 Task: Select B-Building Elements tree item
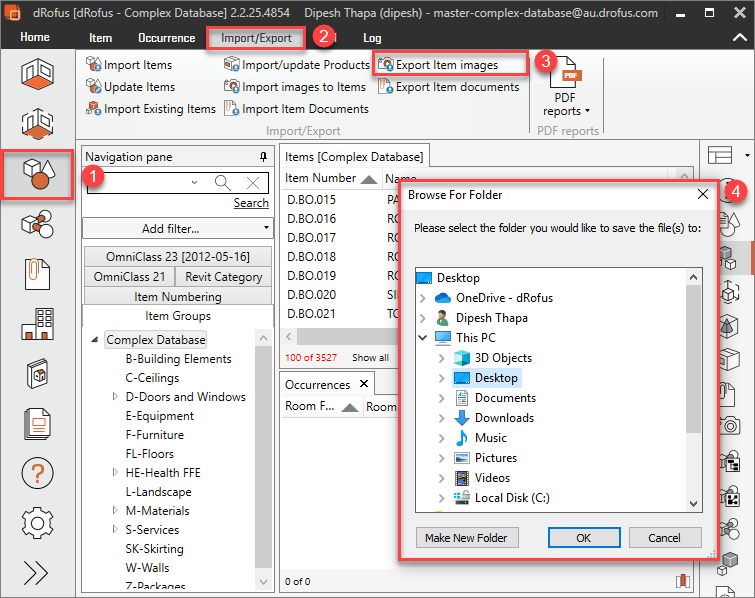click(x=178, y=359)
